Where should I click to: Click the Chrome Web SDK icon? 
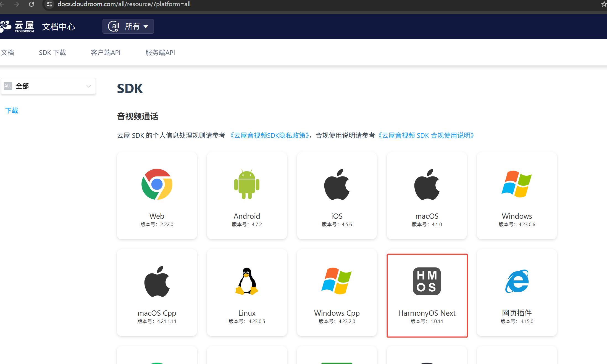coord(157,184)
